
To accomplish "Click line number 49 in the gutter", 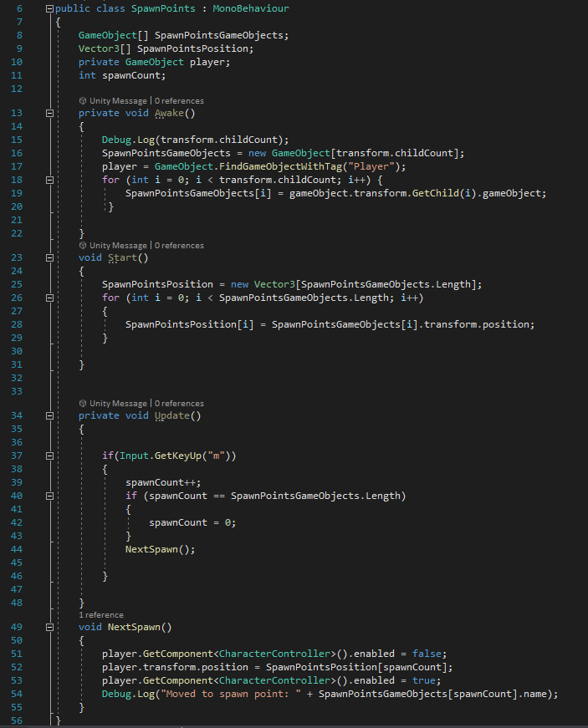I will (17, 627).
